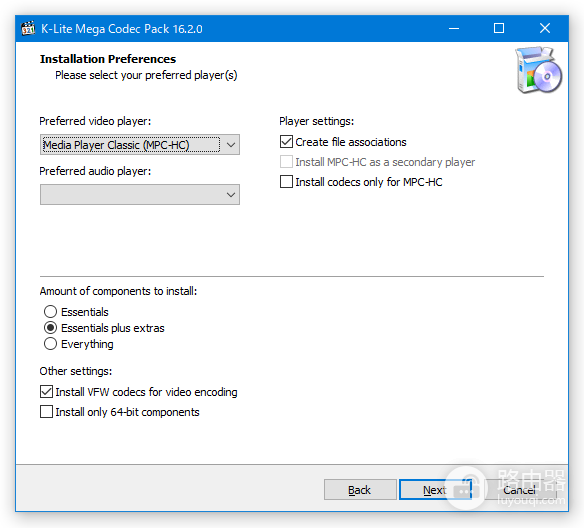584x528 pixels.
Task: Cancel the installation
Action: point(519,490)
